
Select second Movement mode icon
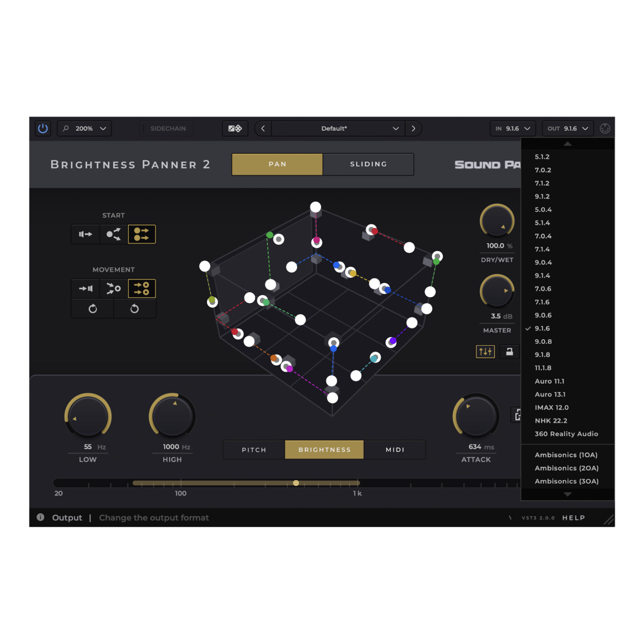114,289
